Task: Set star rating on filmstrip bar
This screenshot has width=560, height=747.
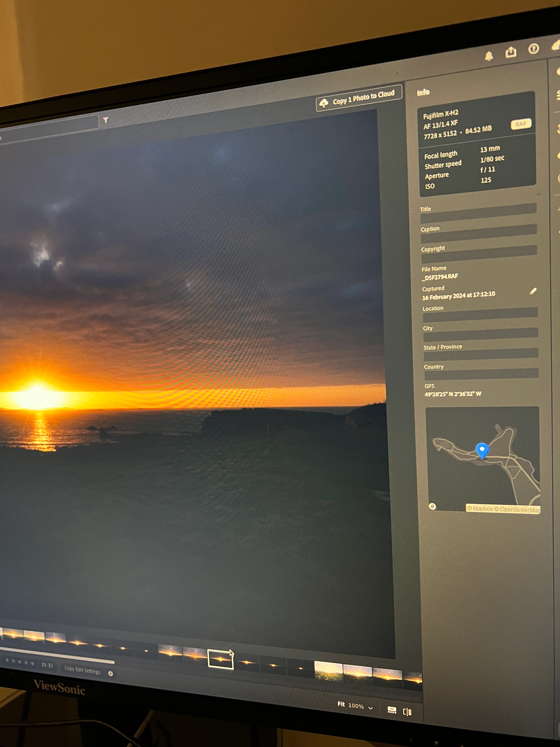Action: click(x=20, y=662)
